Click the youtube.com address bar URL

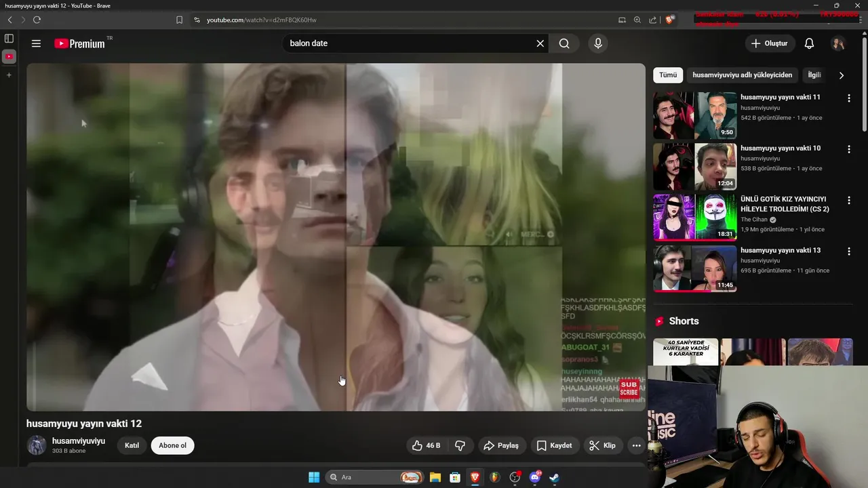(x=261, y=20)
